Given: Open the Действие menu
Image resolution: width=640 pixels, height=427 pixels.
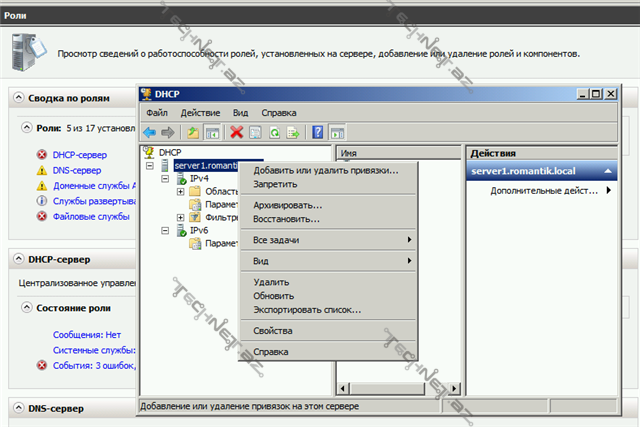Looking at the screenshot, I should (x=201, y=113).
